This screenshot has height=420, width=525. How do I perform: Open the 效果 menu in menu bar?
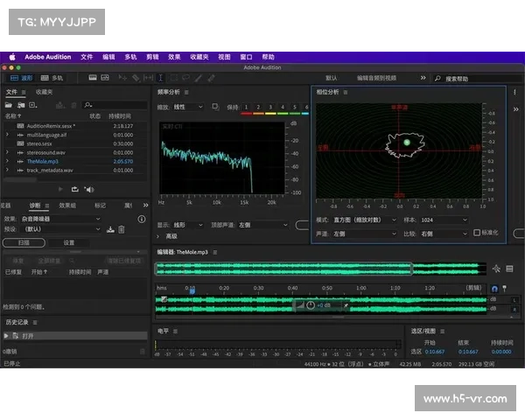tap(174, 56)
